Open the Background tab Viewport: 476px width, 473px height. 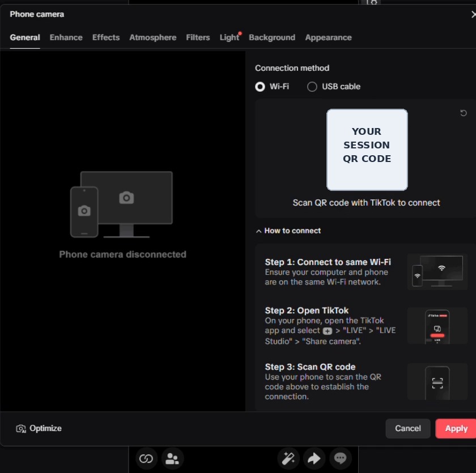271,37
